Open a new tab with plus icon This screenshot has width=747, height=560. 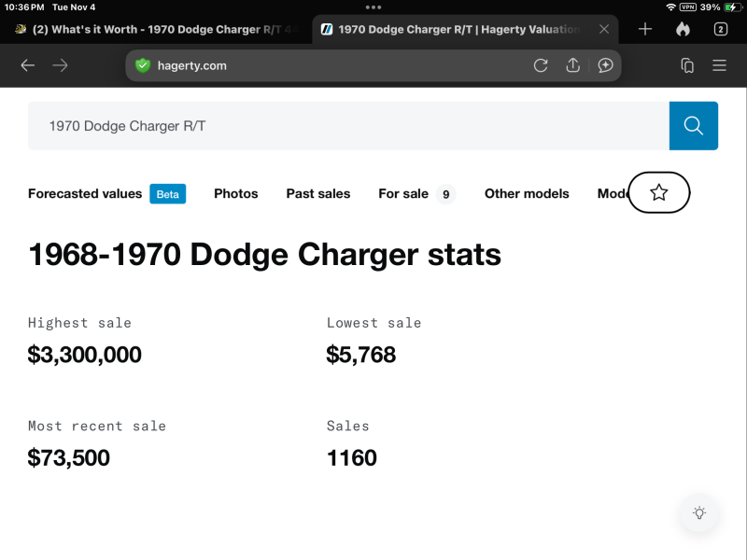[645, 29]
